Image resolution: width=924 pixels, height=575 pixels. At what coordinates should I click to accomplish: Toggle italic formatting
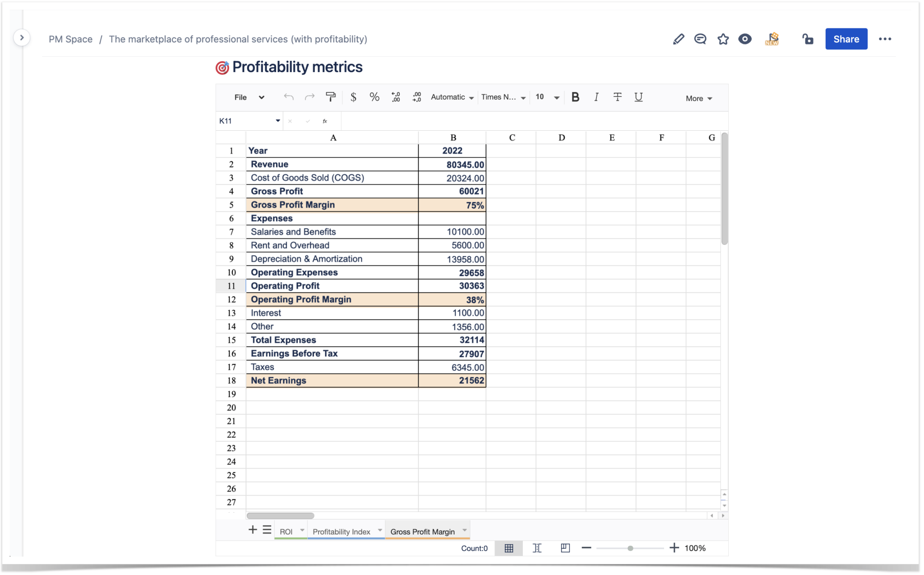click(596, 97)
